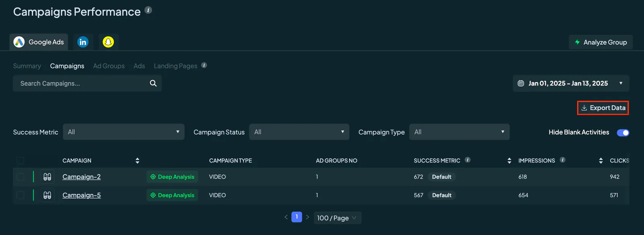
Task: Open the Campaign-5 link
Action: coord(82,195)
